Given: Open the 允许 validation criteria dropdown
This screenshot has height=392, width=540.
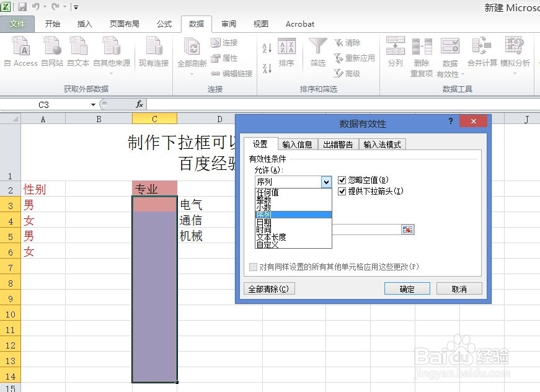Looking at the screenshot, I should tap(327, 182).
